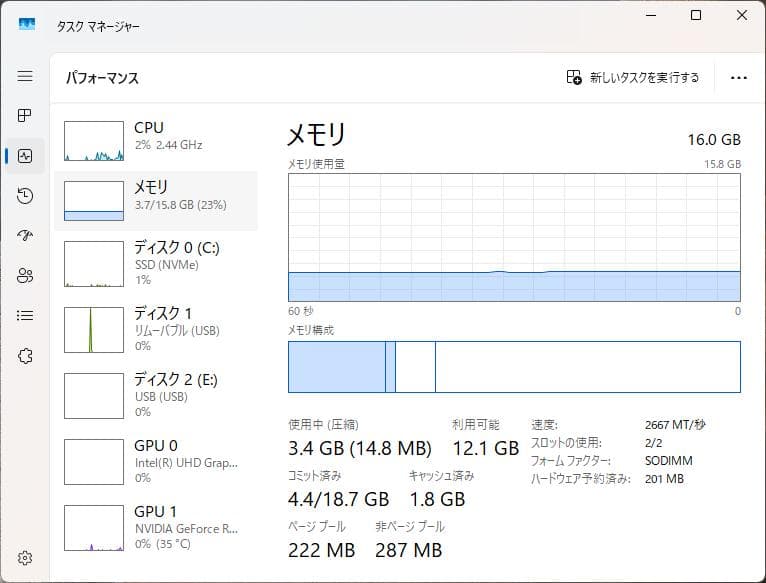Click the 1.8 GB cached value
Viewport: 766px width, 583px height.
click(x=437, y=499)
